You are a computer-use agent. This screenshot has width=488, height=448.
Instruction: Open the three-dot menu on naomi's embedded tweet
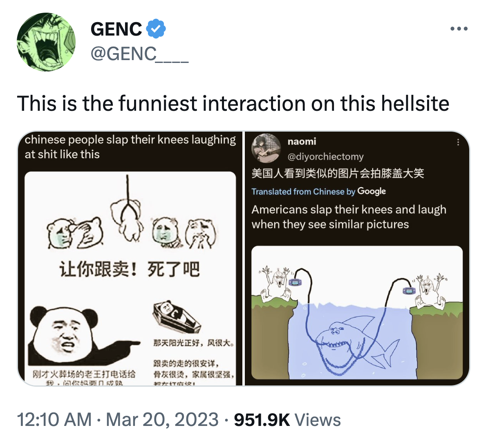click(x=459, y=141)
